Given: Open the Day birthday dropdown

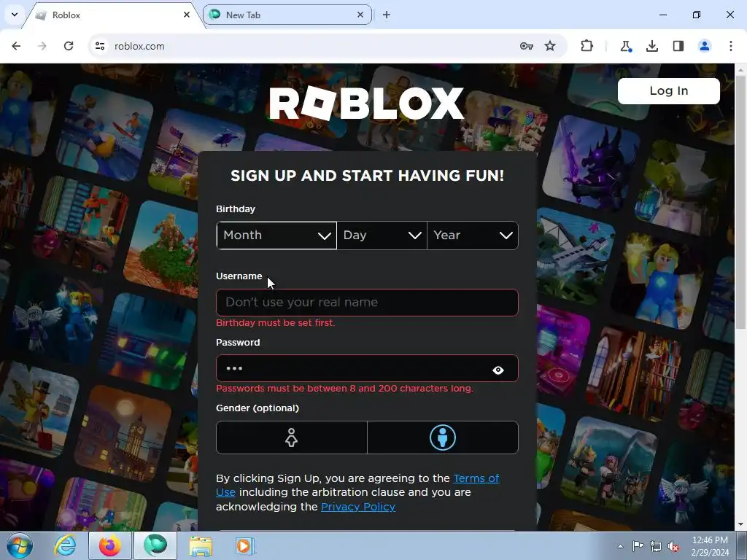Looking at the screenshot, I should (x=382, y=236).
